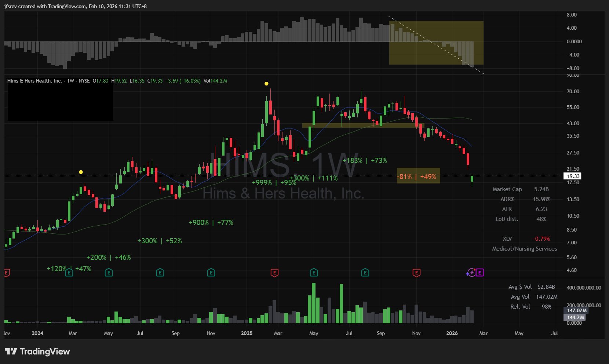Click the '43.00' price axis label
This screenshot has width=609, height=364.
(573, 123)
